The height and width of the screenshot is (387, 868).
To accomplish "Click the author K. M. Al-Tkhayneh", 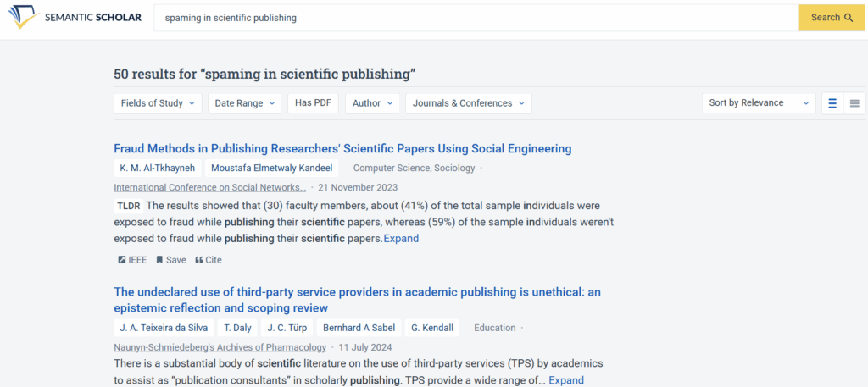I will pyautogui.click(x=157, y=168).
